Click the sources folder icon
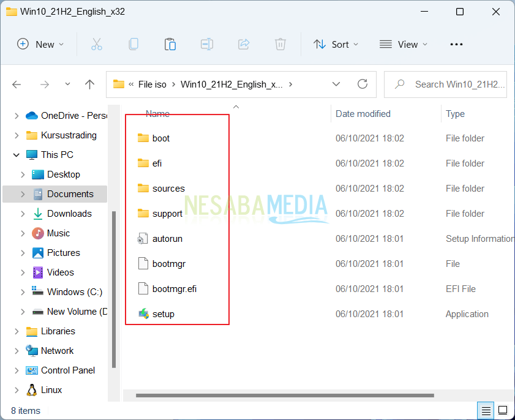The height and width of the screenshot is (420, 515). pos(143,188)
